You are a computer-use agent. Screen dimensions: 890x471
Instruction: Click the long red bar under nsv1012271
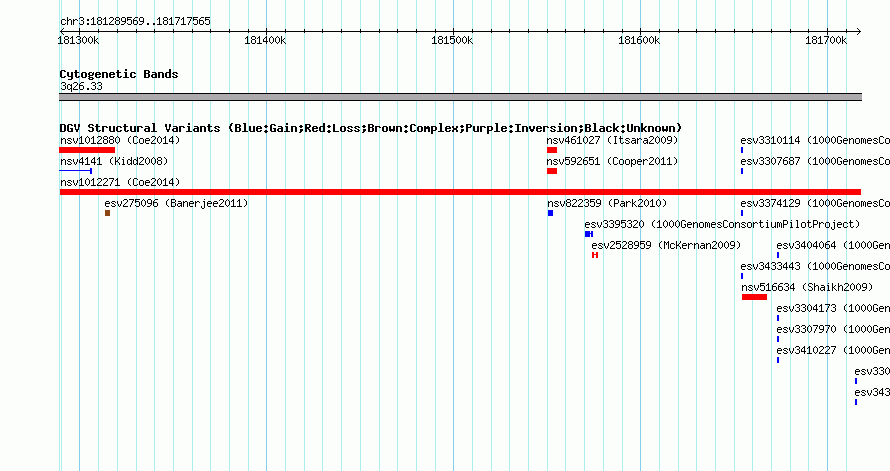[x=460, y=192]
